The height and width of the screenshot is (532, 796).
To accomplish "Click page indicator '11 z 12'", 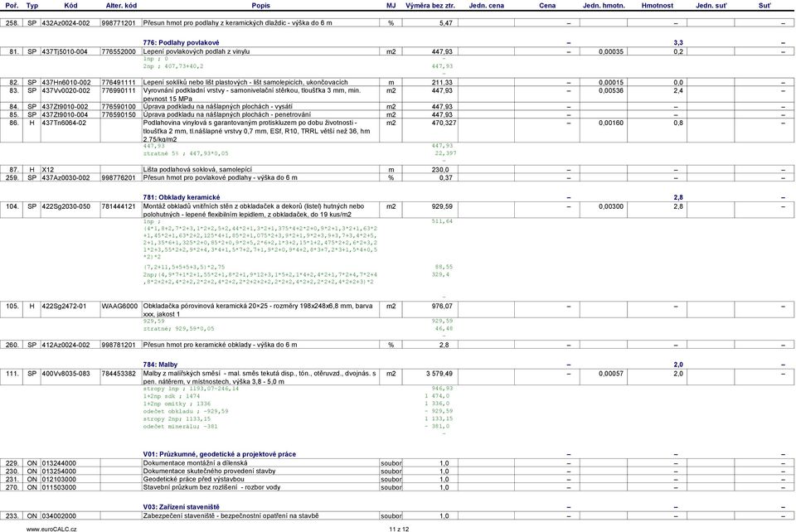I will 399,529.
